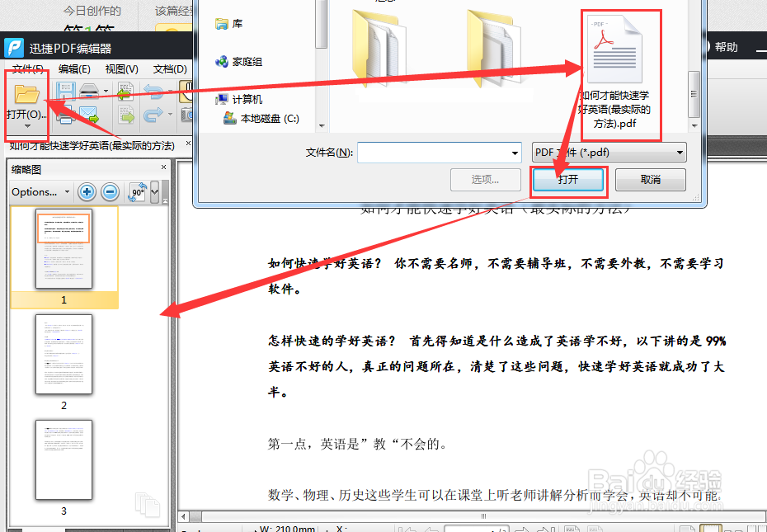This screenshot has height=532, width=767.
Task: Select page 1 thumbnail
Action: pos(64,248)
